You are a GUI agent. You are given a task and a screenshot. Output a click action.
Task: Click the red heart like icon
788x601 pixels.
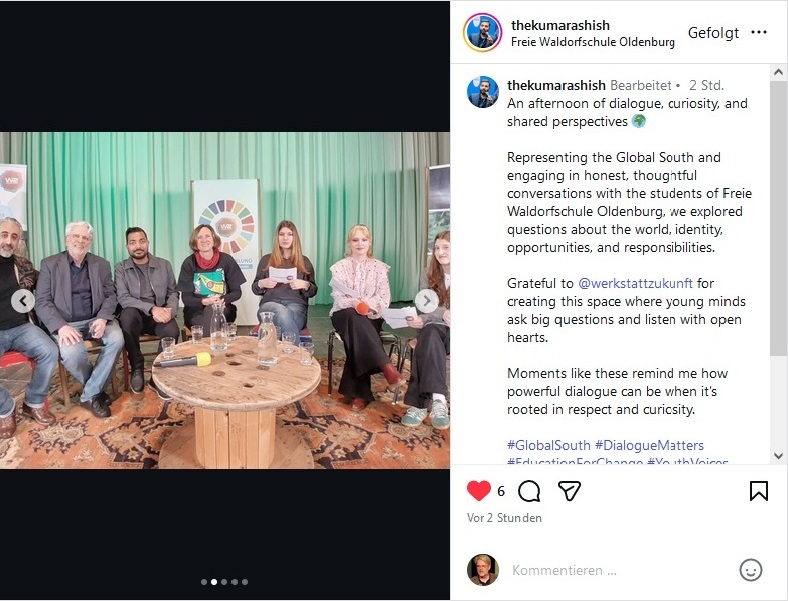coord(478,491)
